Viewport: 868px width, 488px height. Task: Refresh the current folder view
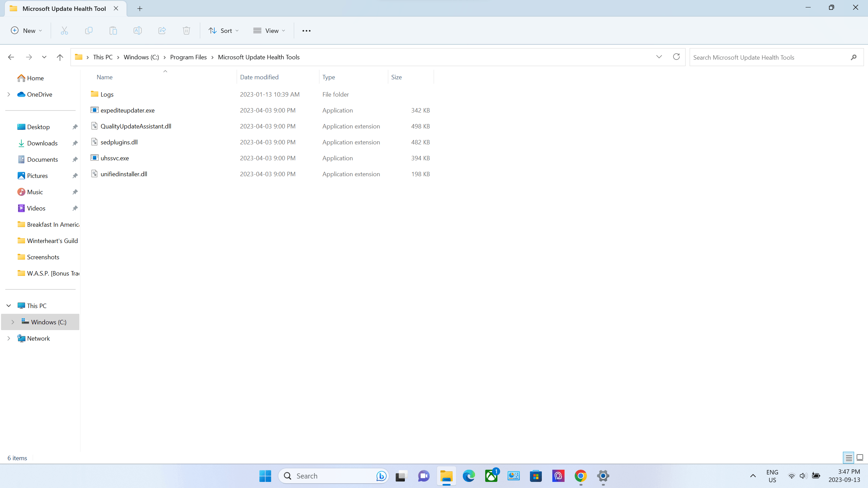[x=676, y=57]
